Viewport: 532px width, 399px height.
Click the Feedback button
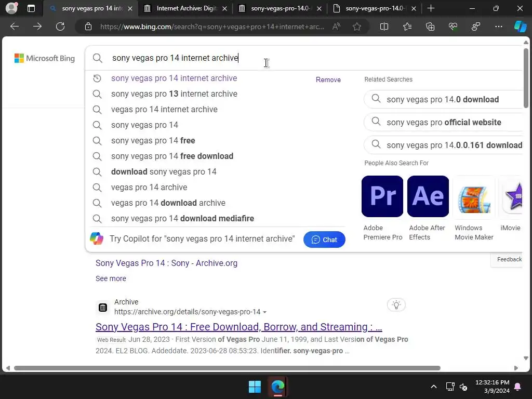point(507,259)
